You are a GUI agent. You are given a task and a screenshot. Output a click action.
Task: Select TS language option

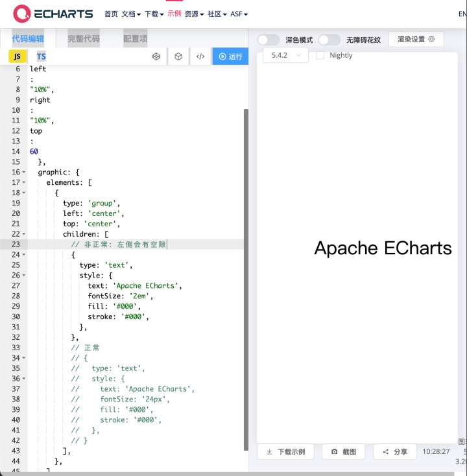pos(42,56)
